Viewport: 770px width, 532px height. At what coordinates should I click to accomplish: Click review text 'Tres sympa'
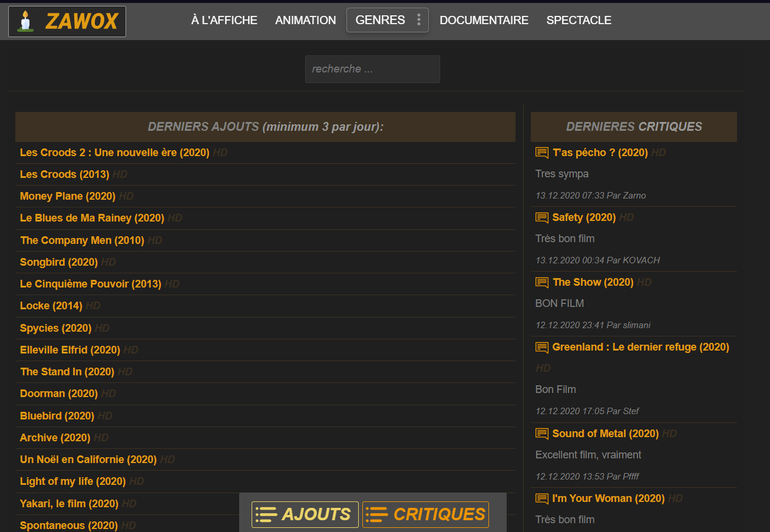tap(562, 174)
